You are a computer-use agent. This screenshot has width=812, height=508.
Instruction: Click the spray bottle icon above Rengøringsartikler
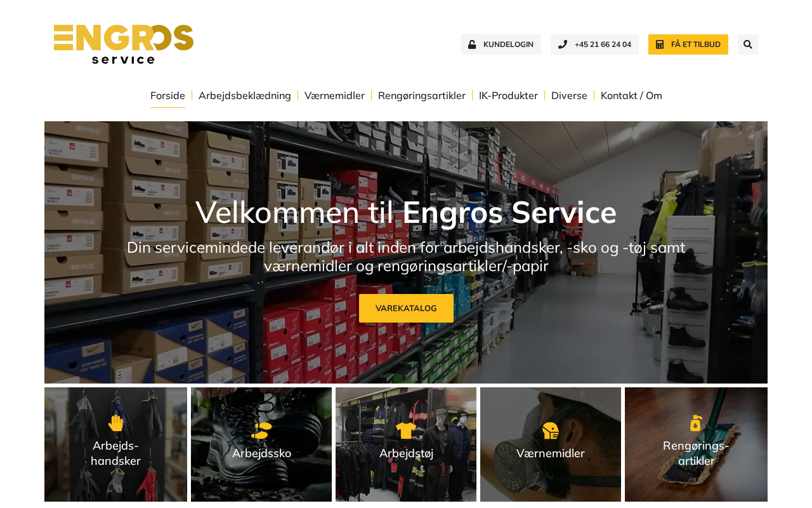pos(696,423)
